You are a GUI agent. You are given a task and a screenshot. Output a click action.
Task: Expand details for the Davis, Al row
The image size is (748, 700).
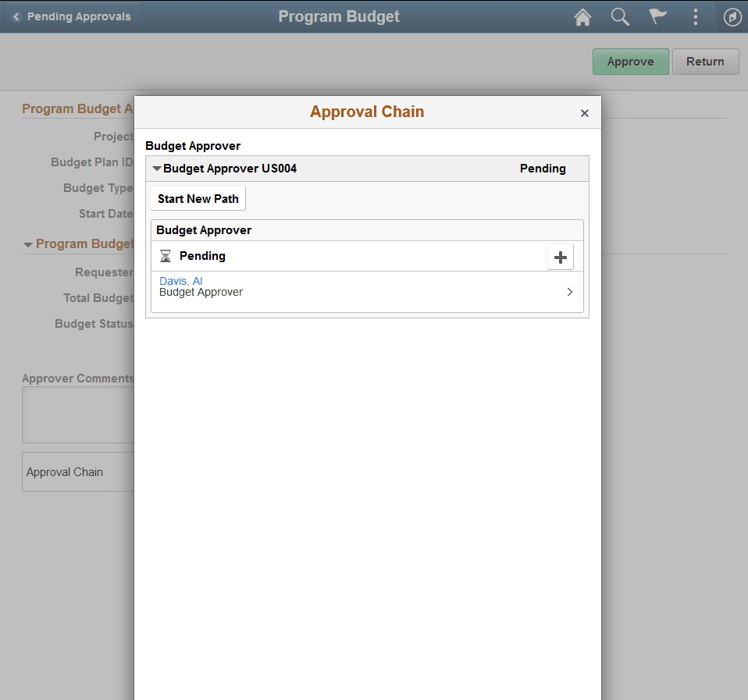pos(570,291)
